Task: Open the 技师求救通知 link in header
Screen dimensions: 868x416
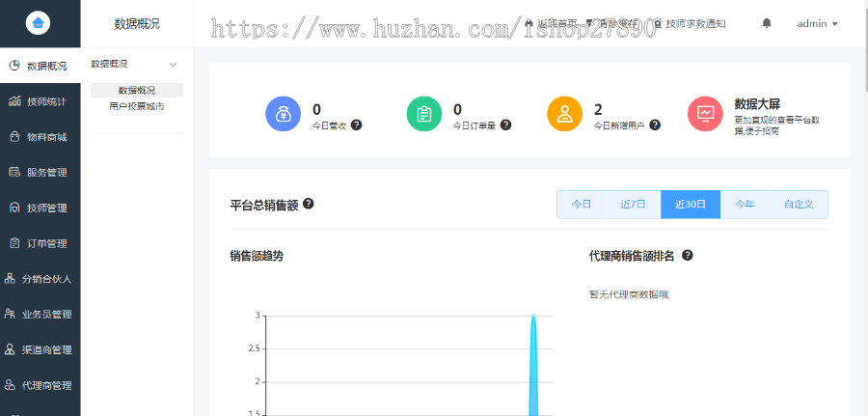Action: click(x=689, y=23)
